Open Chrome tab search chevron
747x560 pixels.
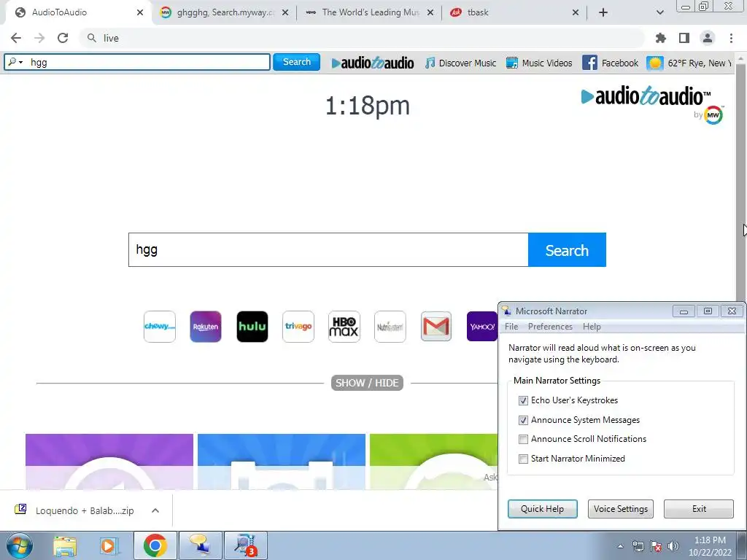pyautogui.click(x=659, y=12)
